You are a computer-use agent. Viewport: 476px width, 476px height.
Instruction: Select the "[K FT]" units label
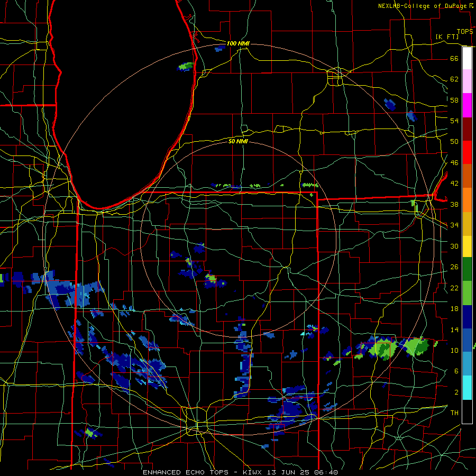tap(447, 36)
